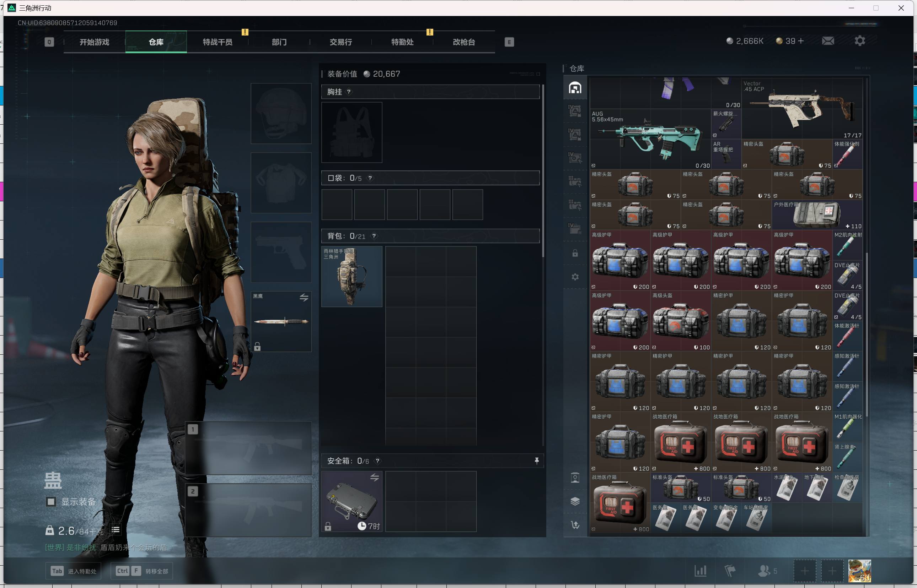Click the cart sell icon in sidebar
Viewport: 917px width, 588px height.
pos(575,524)
